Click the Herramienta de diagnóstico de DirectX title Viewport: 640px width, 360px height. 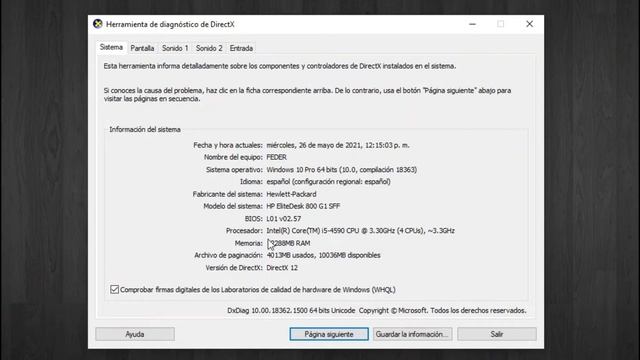coord(170,24)
